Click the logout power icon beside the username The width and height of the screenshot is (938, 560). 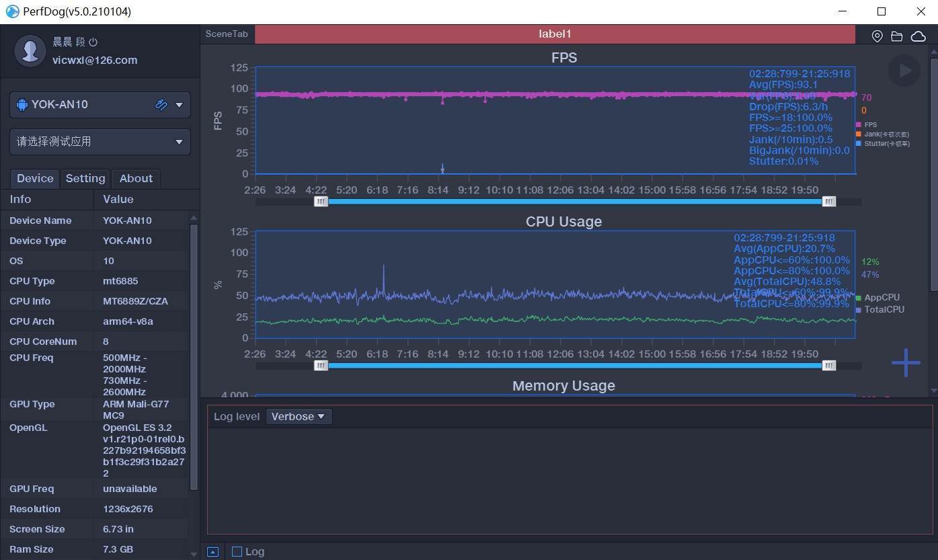point(93,42)
